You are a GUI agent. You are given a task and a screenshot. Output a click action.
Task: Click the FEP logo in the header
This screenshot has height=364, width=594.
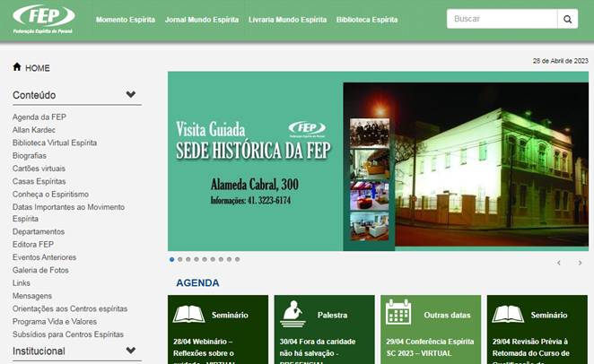click(x=43, y=20)
